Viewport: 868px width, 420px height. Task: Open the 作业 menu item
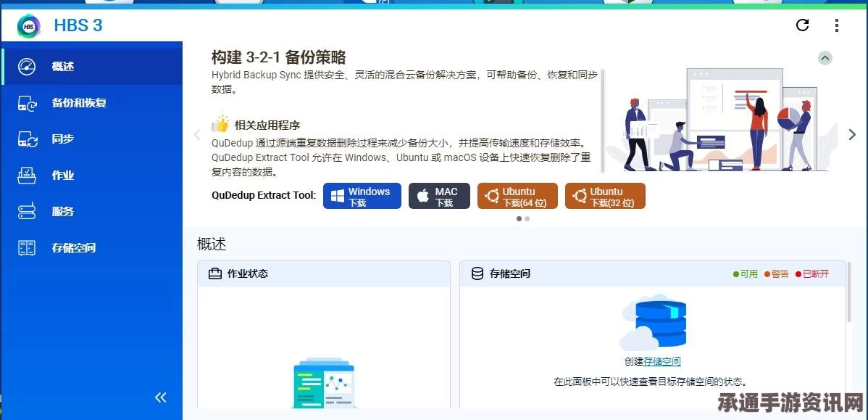91,176
